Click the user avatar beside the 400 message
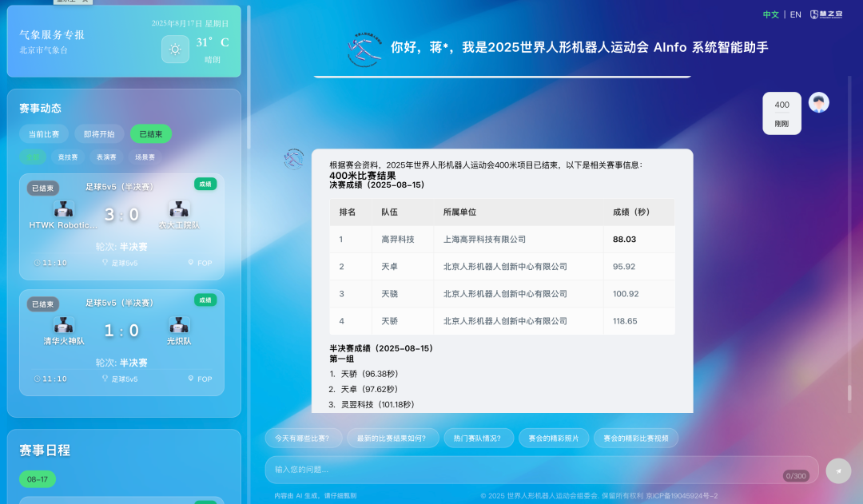This screenshot has width=863, height=504. [818, 102]
